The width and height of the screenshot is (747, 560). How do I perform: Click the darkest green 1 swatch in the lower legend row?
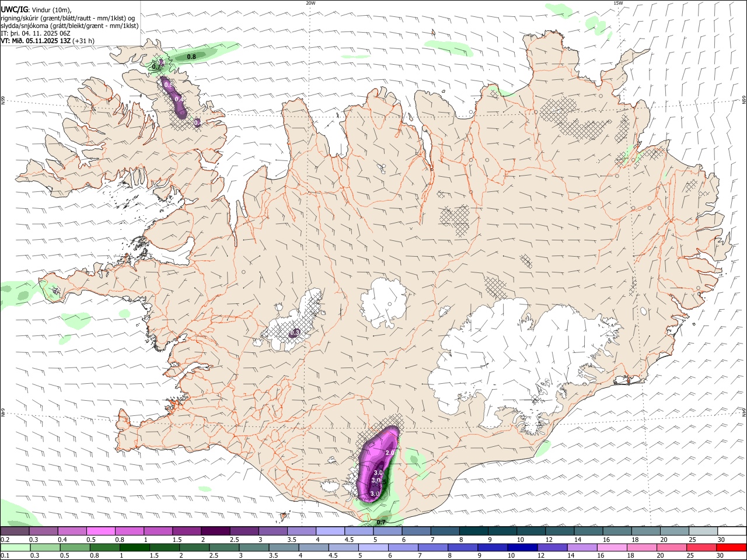tap(134, 547)
